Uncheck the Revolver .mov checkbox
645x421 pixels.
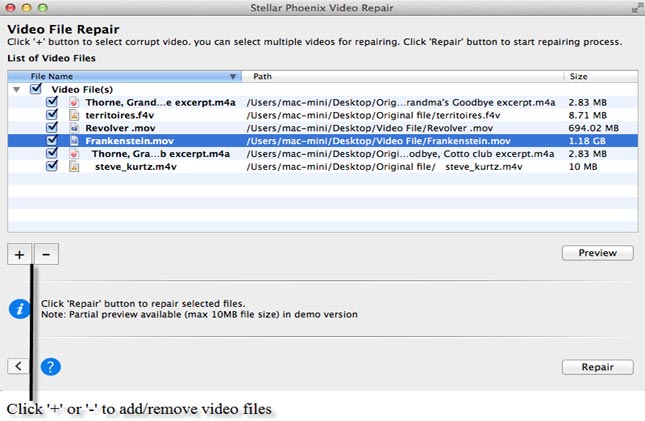click(52, 127)
